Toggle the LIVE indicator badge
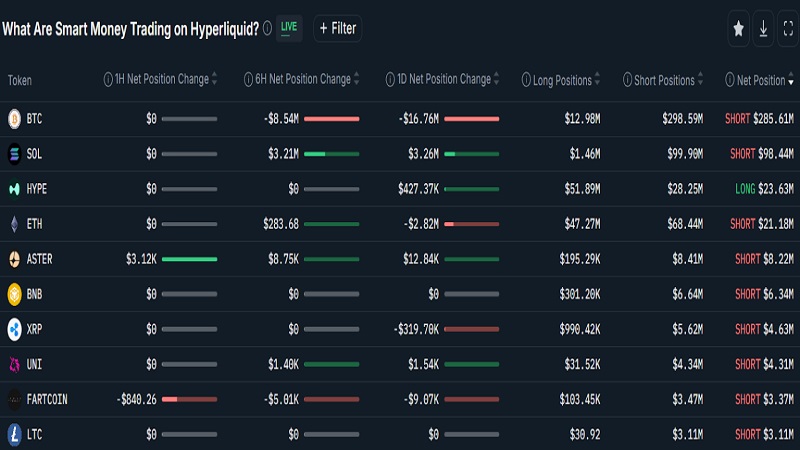Image resolution: width=800 pixels, height=450 pixels. pyautogui.click(x=289, y=28)
